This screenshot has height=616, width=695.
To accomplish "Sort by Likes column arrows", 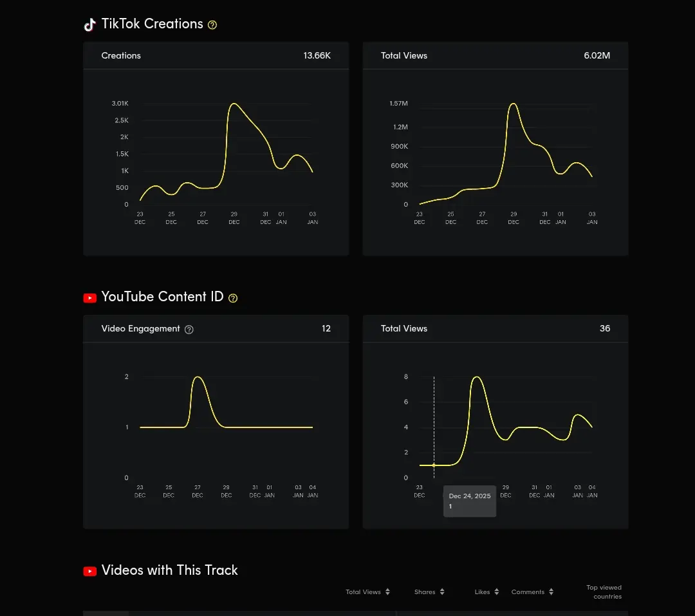I will point(496,592).
